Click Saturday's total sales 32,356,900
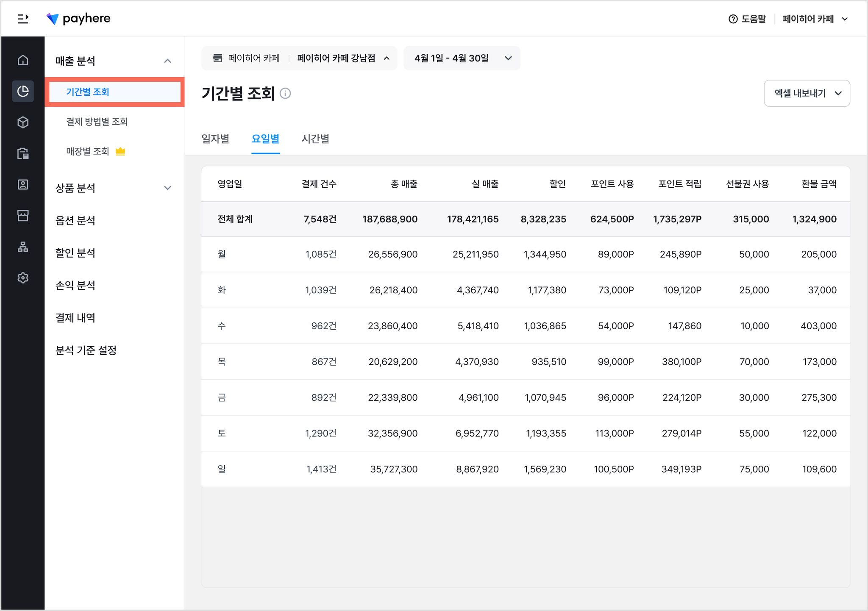The width and height of the screenshot is (868, 611). point(393,433)
